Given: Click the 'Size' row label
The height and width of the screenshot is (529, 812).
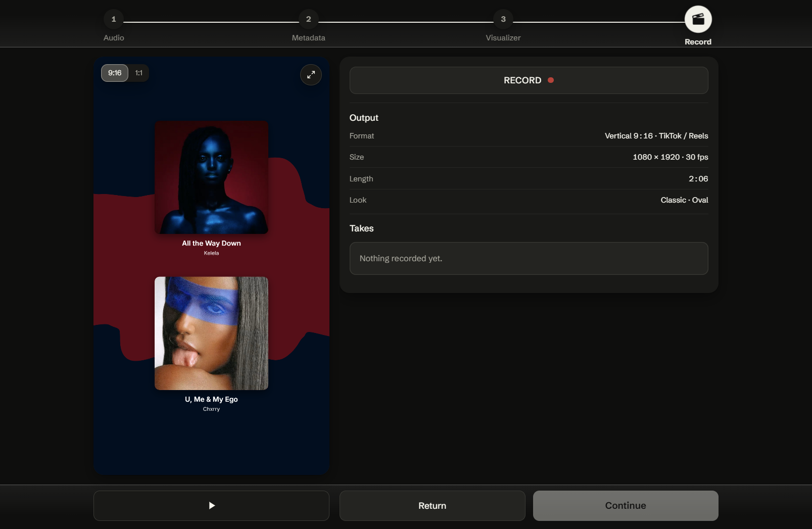Looking at the screenshot, I should pyautogui.click(x=357, y=157).
